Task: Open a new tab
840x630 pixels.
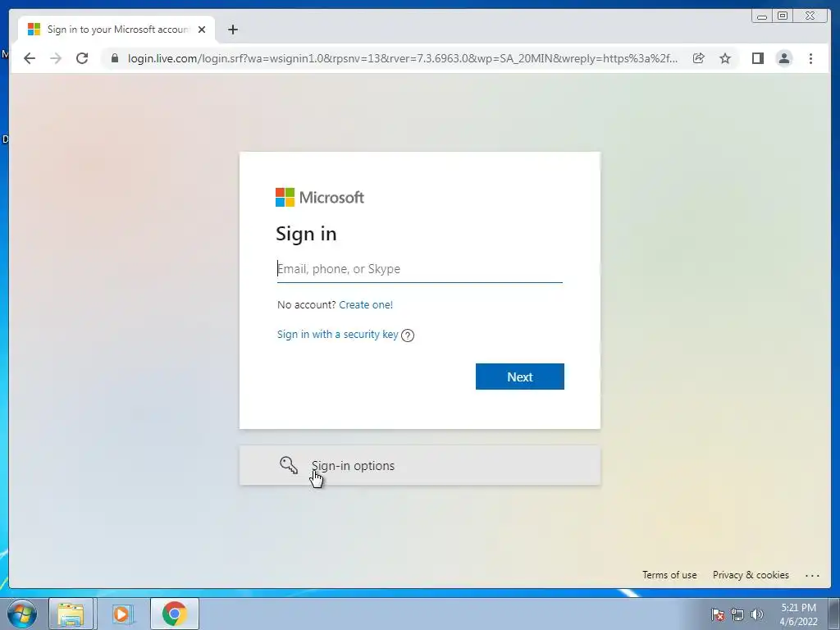Action: (232, 30)
